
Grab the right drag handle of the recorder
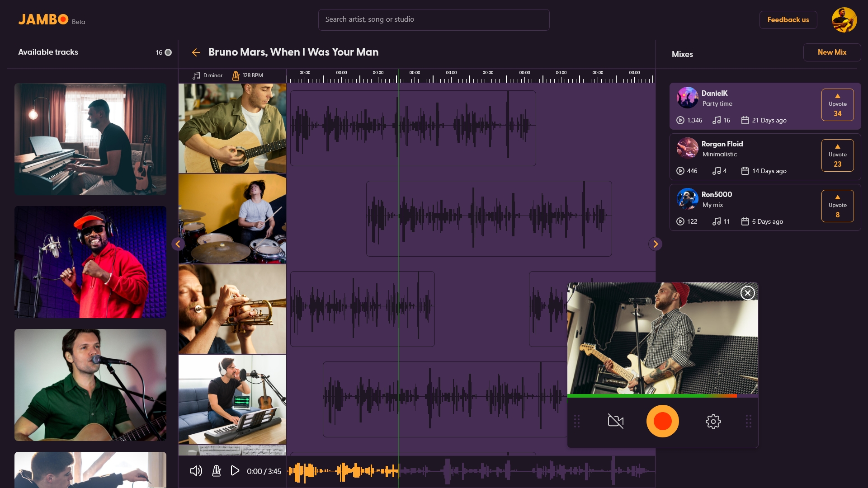click(749, 421)
